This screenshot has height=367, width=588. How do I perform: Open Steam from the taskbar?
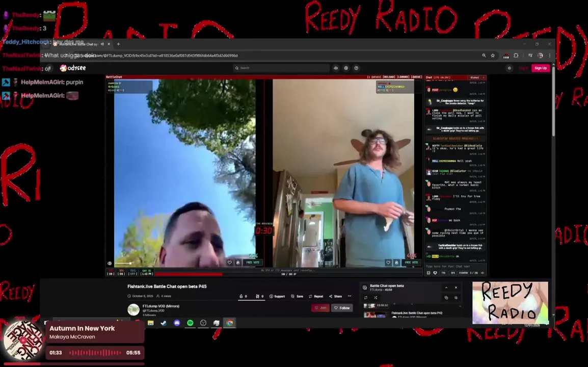click(x=164, y=323)
